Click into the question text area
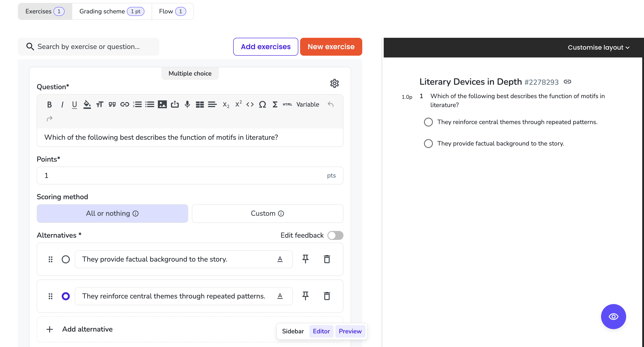 coord(190,138)
